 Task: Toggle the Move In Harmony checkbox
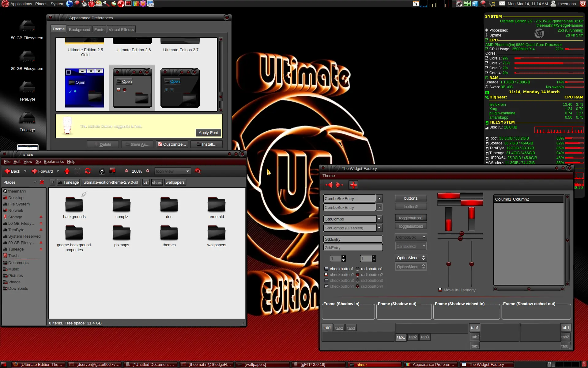[440, 290]
